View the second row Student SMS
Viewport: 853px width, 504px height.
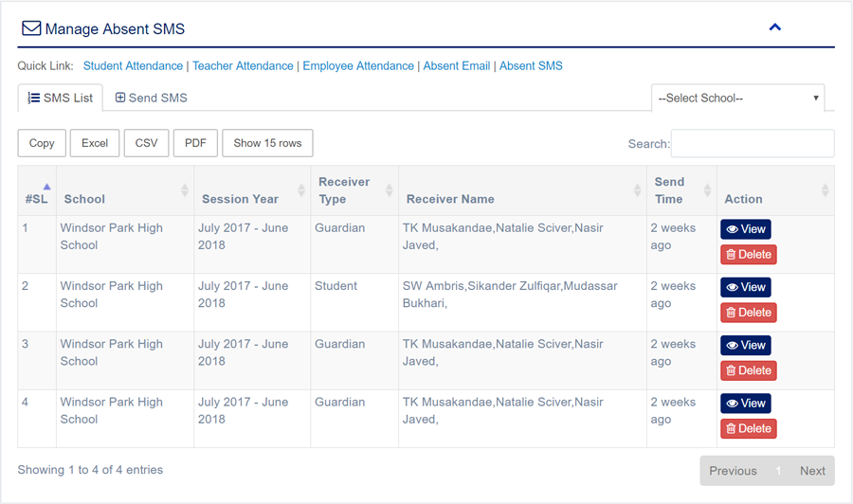pyautogui.click(x=745, y=287)
